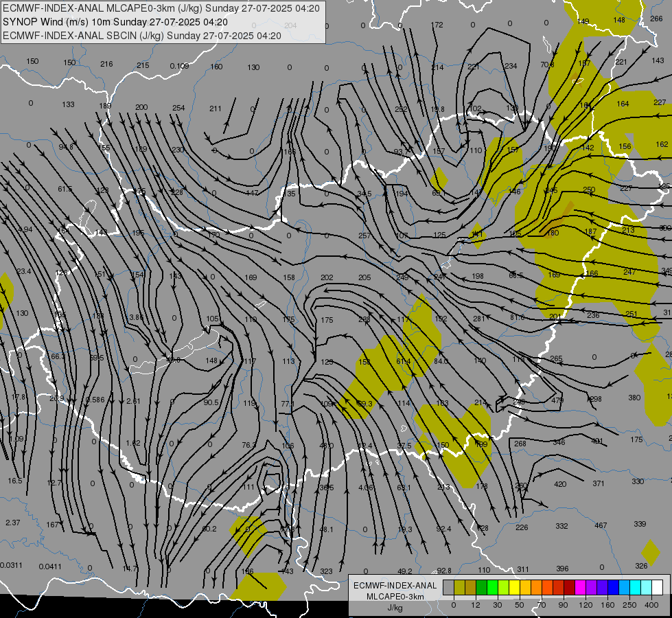Click the pure yellow legend swatch
The width and height of the screenshot is (672, 618).
point(515,587)
